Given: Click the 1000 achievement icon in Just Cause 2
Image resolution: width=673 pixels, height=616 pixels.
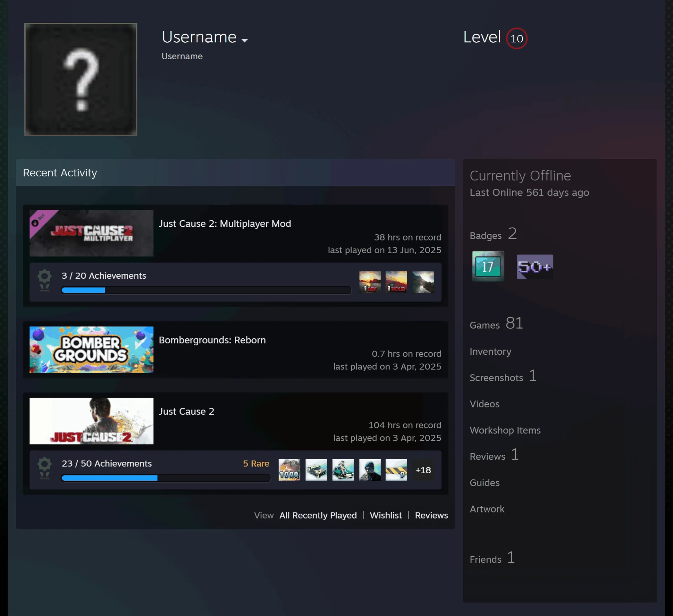Looking at the screenshot, I should pyautogui.click(x=290, y=470).
